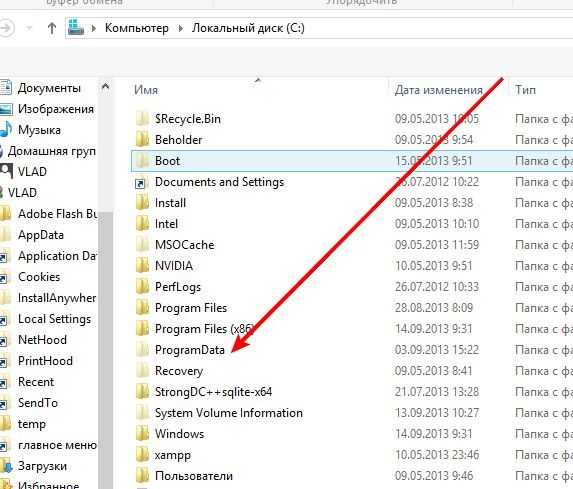
Task: Click the Тип column header
Action: tap(525, 90)
